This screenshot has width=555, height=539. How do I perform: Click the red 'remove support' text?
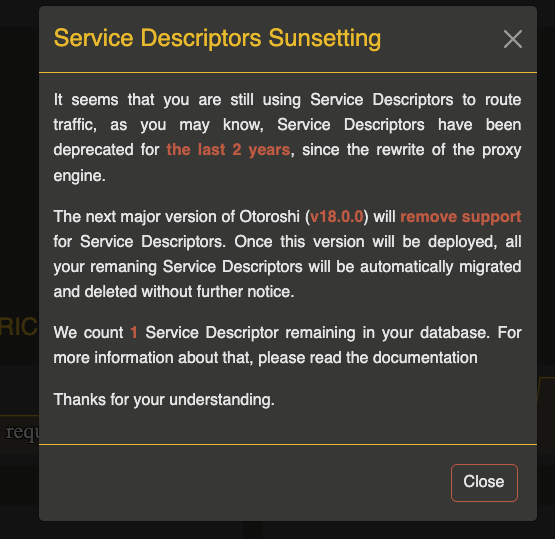point(460,217)
